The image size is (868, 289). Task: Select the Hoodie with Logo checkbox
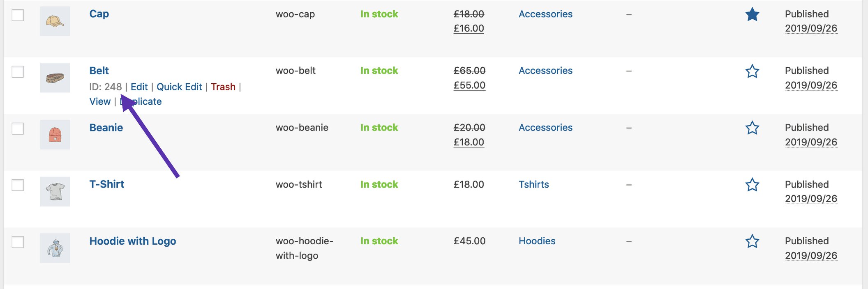coord(18,242)
